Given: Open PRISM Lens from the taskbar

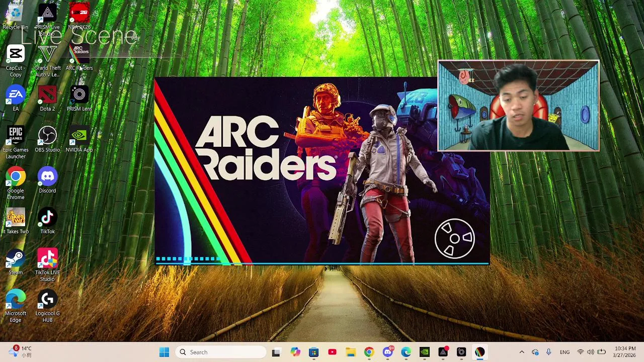Looking at the screenshot, I should coord(461,352).
